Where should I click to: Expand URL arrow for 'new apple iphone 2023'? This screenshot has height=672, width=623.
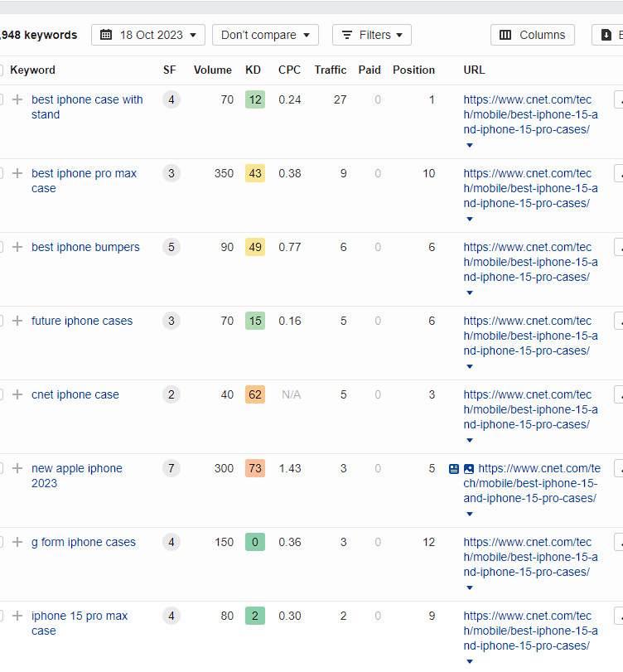pos(470,514)
